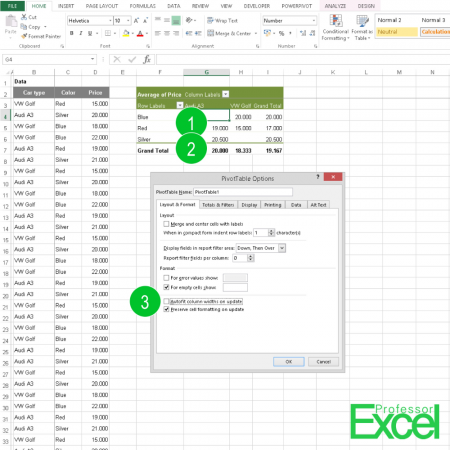The width and height of the screenshot is (450, 450).
Task: Click the Wrap Text icon
Action: pos(210,21)
